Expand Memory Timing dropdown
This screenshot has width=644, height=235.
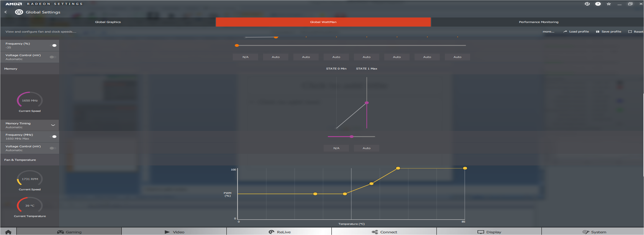pos(53,125)
